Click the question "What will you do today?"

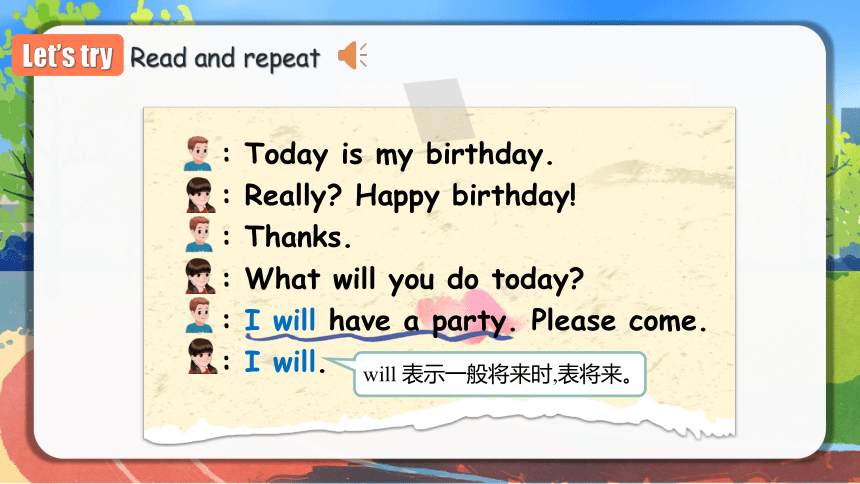[x=414, y=279]
